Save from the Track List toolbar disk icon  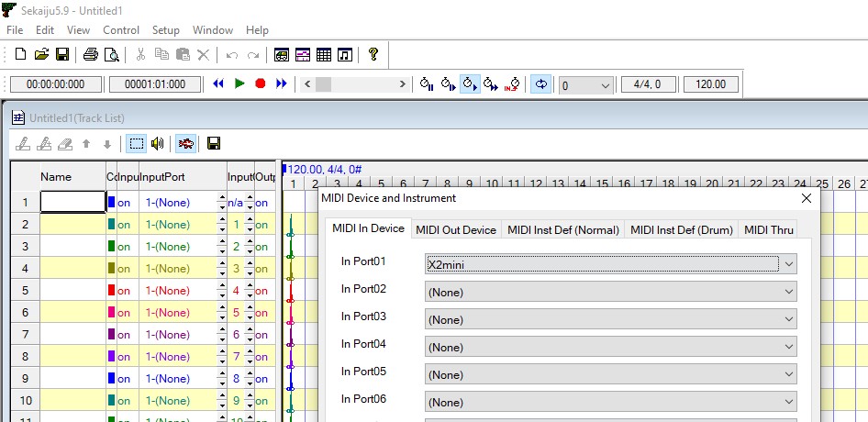pyautogui.click(x=214, y=144)
